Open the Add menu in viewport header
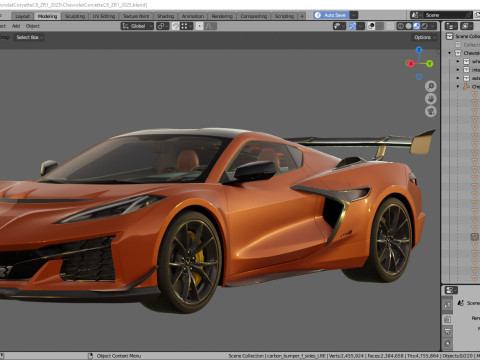Screen dimensions: 480x360 16,26
